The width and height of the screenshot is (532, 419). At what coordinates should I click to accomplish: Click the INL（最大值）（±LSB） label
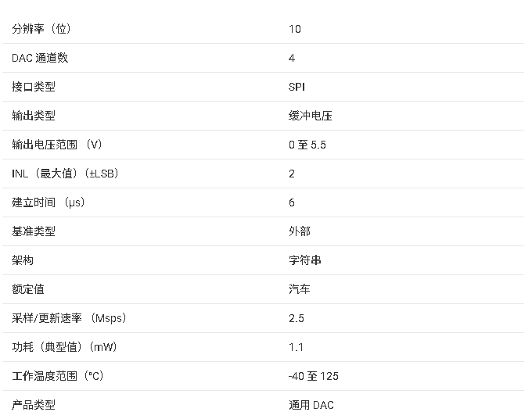65,174
